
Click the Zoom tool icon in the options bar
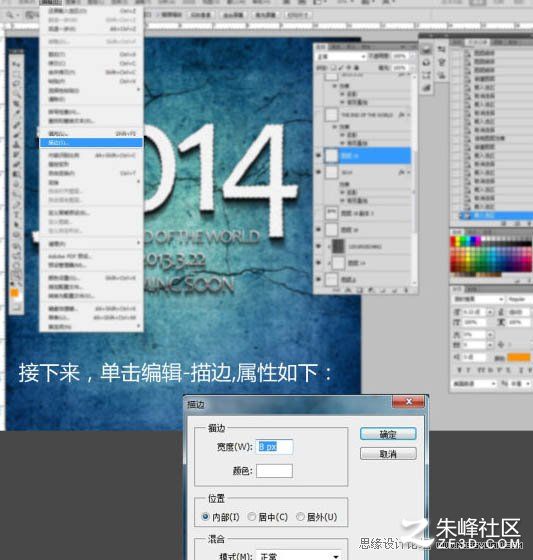click(x=10, y=15)
